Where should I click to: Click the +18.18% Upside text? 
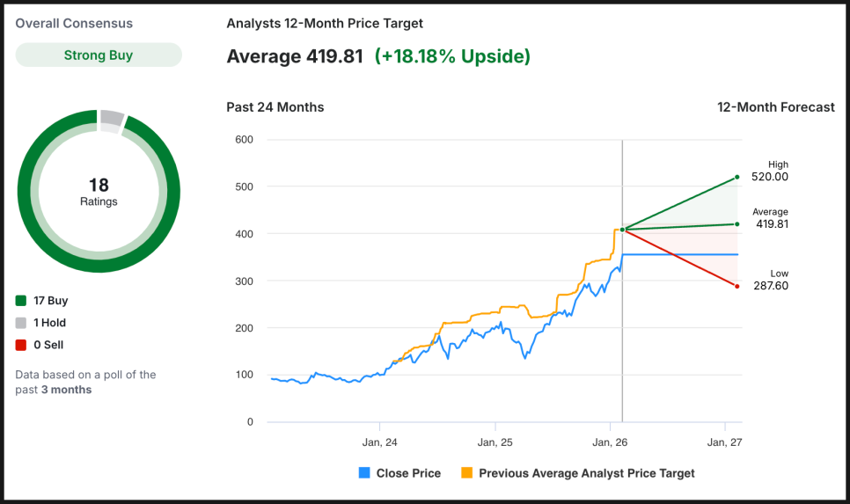click(452, 57)
